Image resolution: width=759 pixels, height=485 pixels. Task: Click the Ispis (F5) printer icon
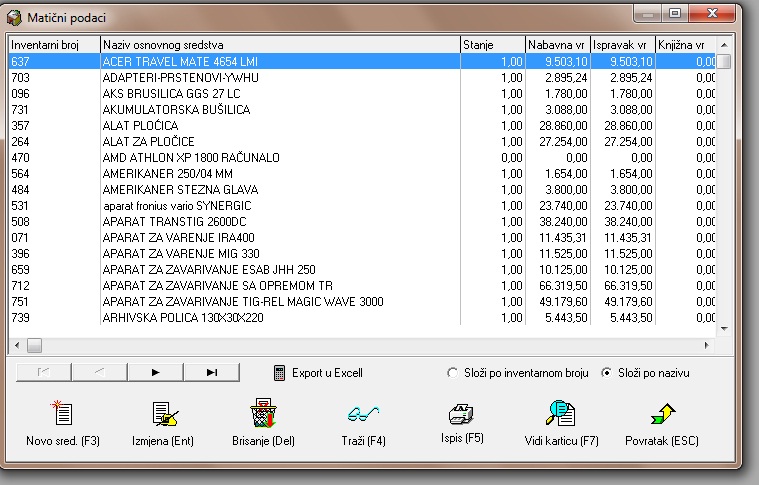click(461, 413)
